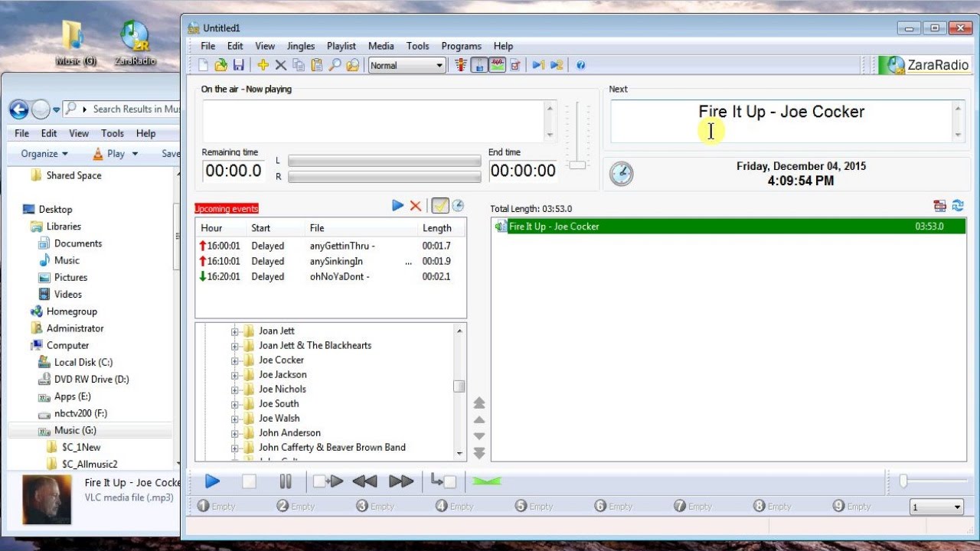The width and height of the screenshot is (980, 551).
Task: Click the small clock icon above events list
Action: pos(458,205)
